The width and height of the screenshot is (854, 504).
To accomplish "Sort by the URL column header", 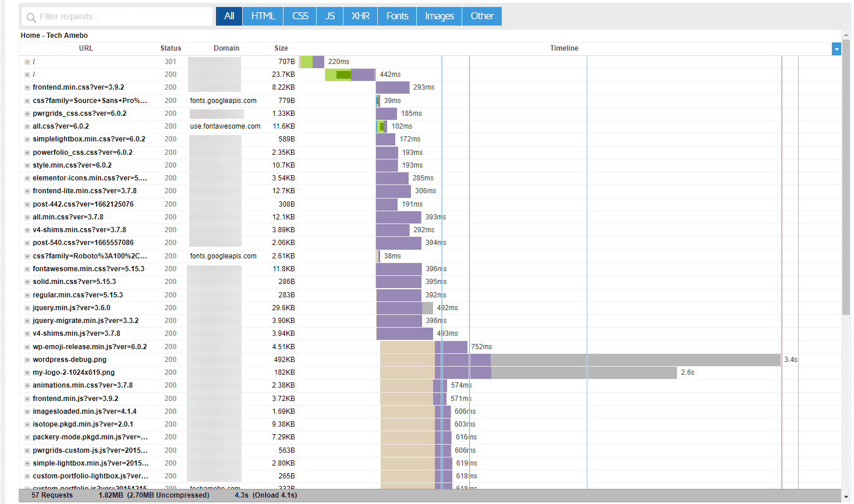I will [86, 48].
